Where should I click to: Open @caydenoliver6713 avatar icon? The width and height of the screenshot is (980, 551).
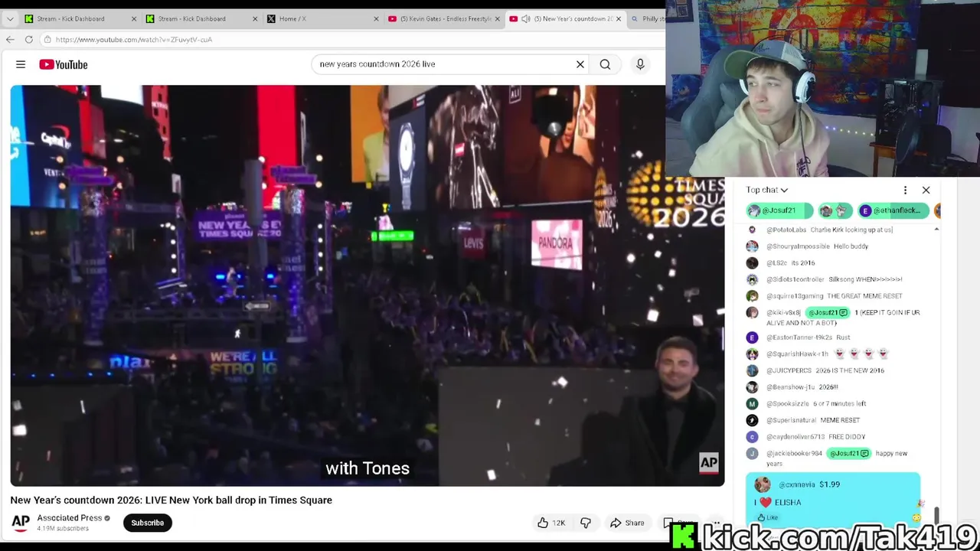point(752,436)
